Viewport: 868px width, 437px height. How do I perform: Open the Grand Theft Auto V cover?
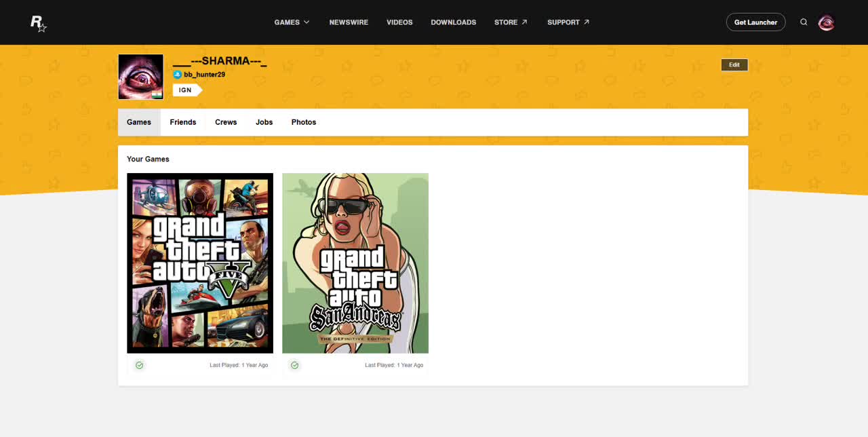click(x=200, y=263)
